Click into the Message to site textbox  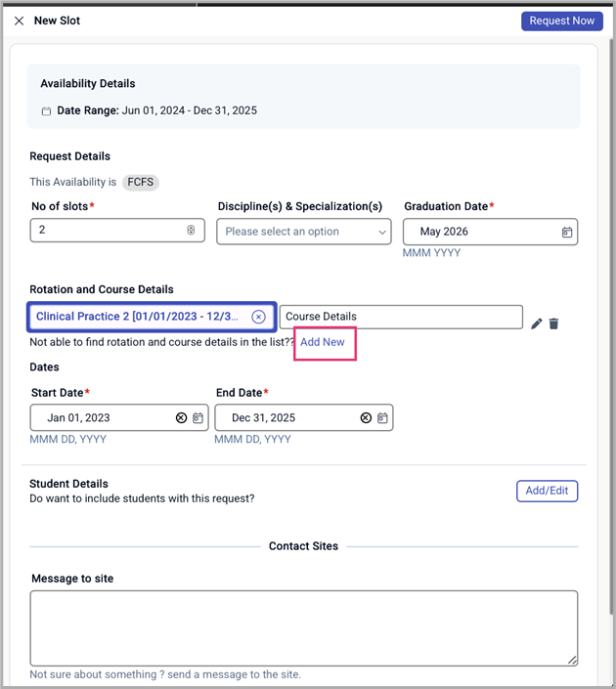[x=303, y=627]
